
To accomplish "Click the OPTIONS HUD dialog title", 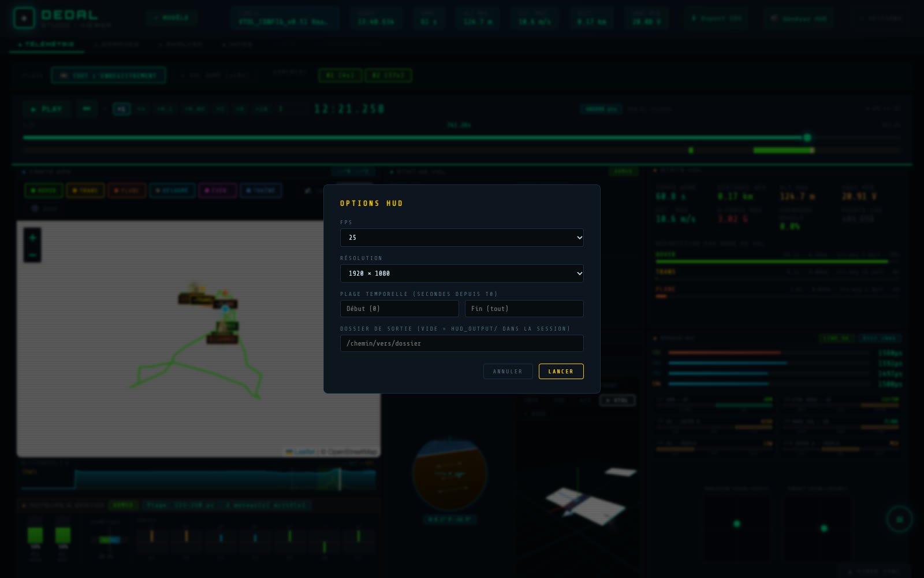I will pyautogui.click(x=371, y=203).
